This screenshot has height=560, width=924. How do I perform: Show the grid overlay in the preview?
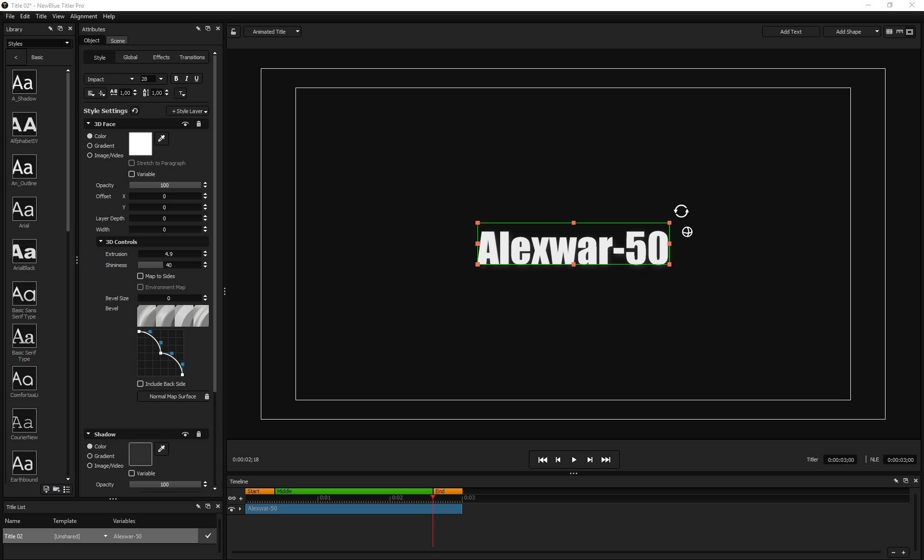889,32
